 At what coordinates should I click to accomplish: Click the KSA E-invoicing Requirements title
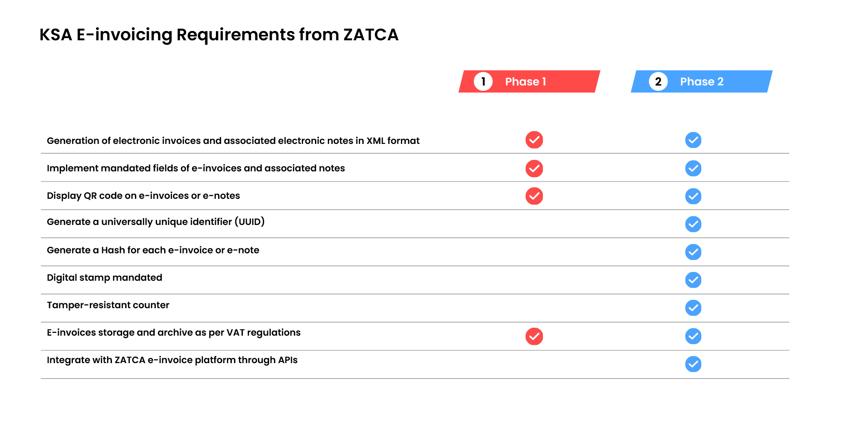pos(219,35)
